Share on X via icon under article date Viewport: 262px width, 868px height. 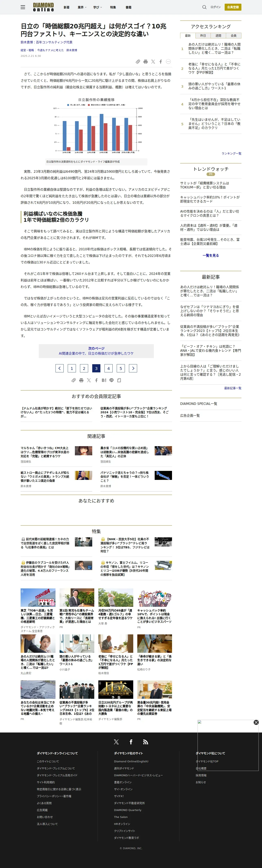153,62
